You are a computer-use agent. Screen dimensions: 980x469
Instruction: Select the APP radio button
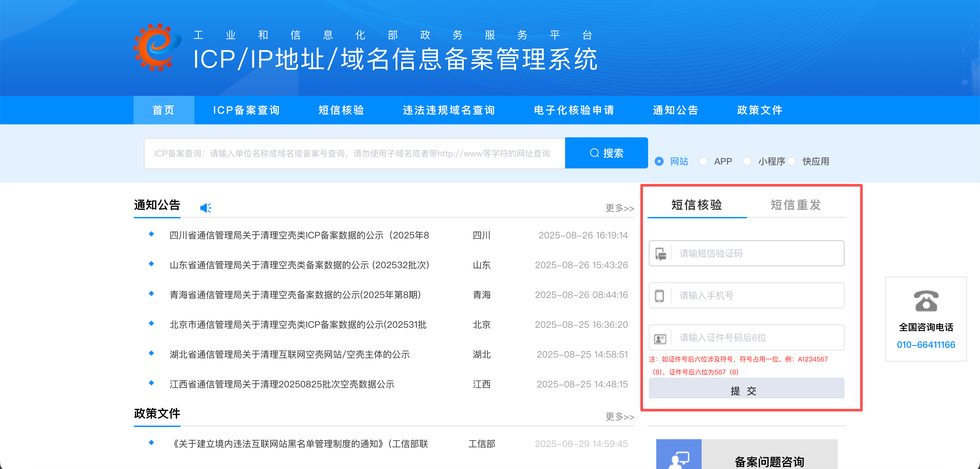tap(703, 161)
